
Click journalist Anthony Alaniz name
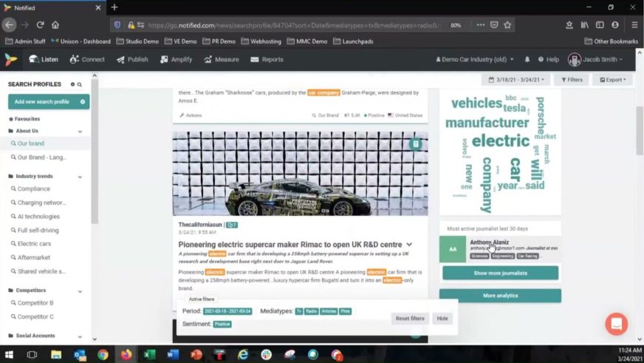point(489,242)
